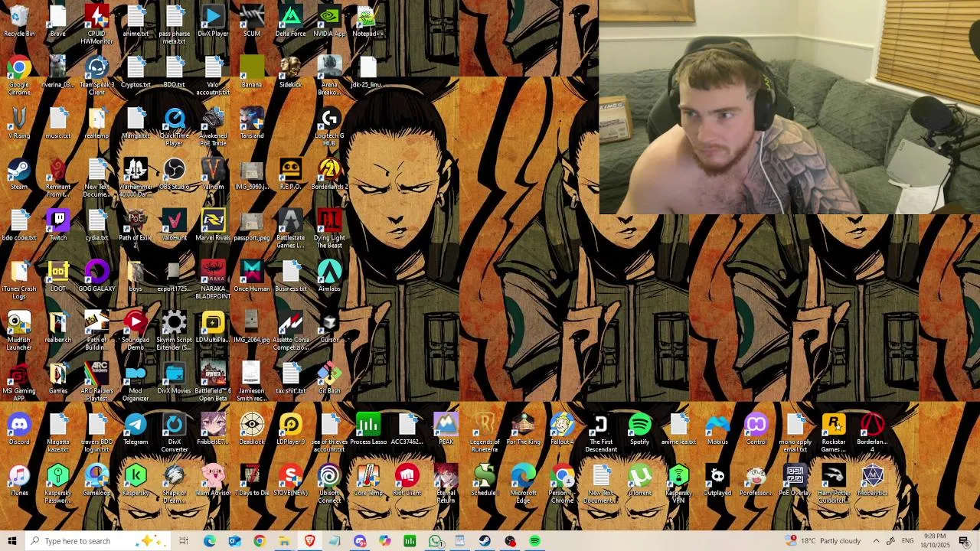The image size is (980, 551).
Task: Open Task View from the taskbar
Action: click(184, 541)
